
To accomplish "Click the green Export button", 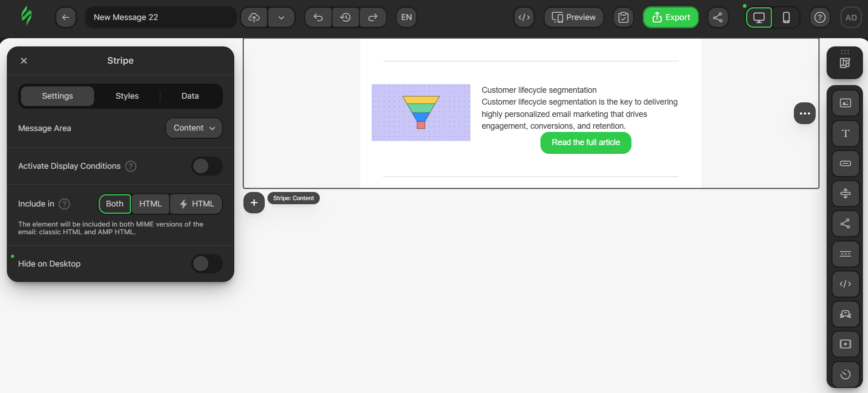I will point(671,17).
